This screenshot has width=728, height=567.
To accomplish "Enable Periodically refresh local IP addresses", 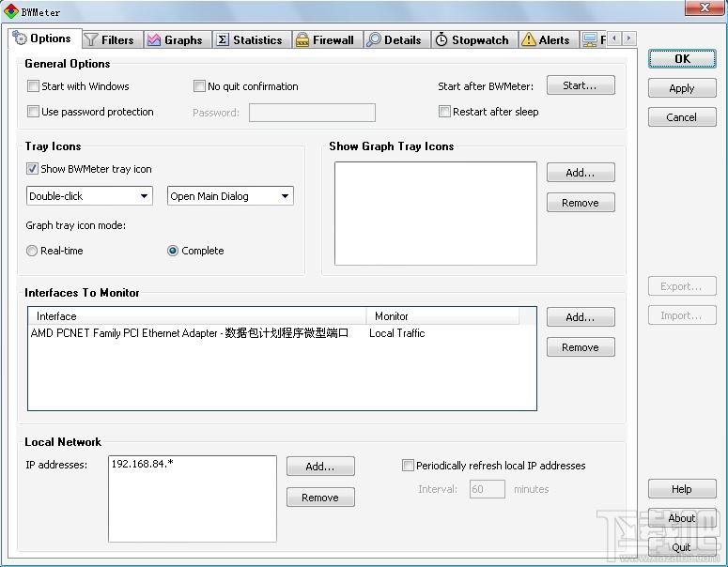I will point(408,466).
